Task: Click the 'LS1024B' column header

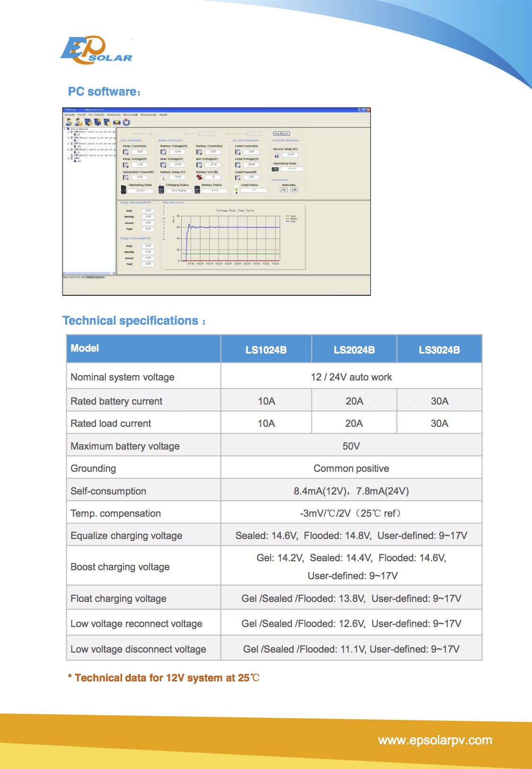Action: [x=266, y=350]
